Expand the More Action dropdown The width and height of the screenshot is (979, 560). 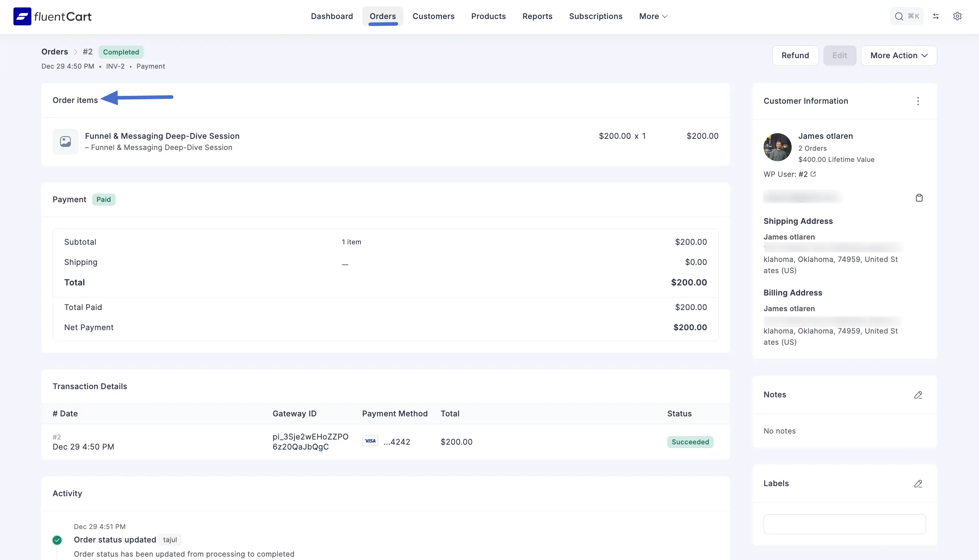tap(899, 55)
